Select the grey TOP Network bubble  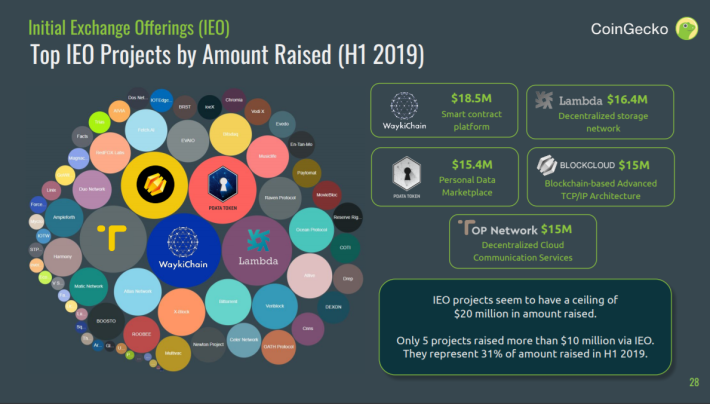[113, 239]
